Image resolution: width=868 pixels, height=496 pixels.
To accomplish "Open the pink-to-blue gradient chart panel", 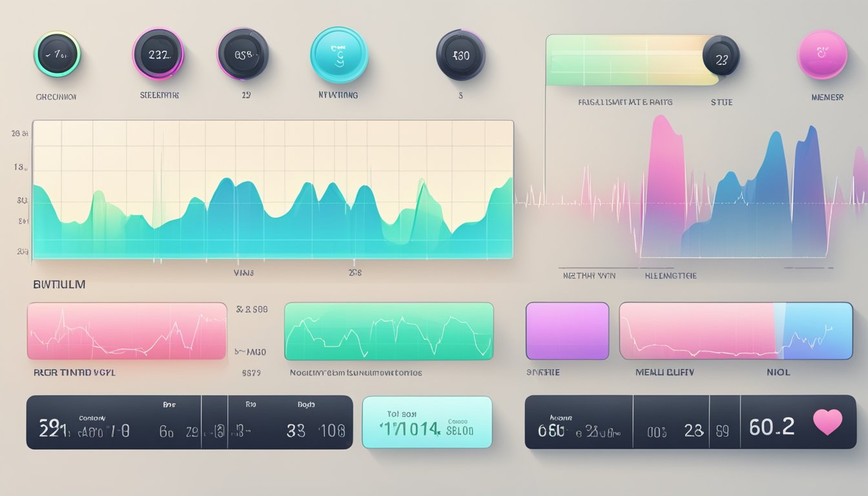I will point(736,331).
